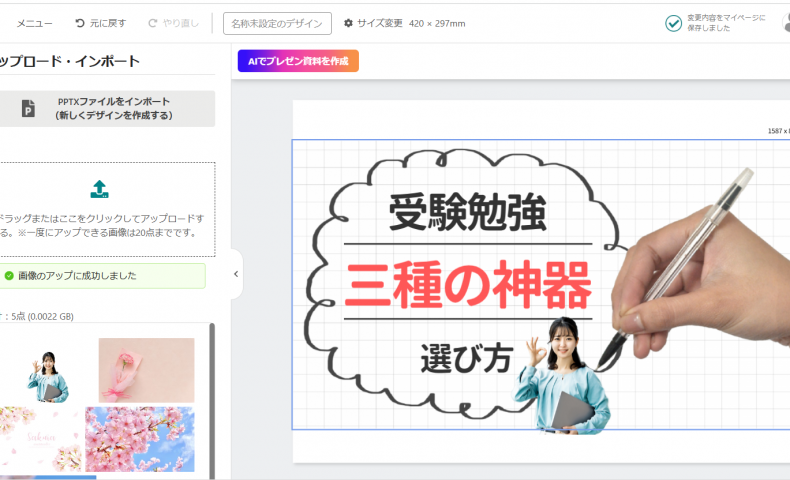Viewport: 790px width, 480px height.
Task: Select the woman with OK sign thumbnail
Action: tap(48, 377)
